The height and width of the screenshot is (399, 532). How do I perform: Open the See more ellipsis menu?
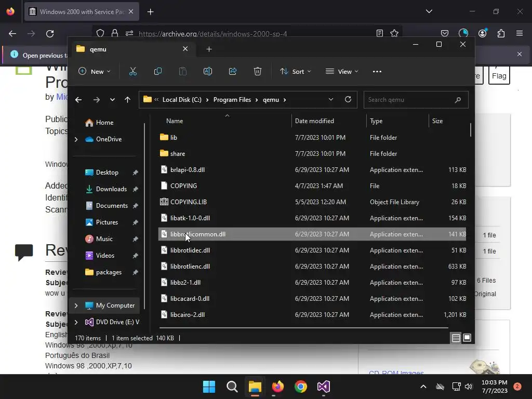click(x=377, y=72)
